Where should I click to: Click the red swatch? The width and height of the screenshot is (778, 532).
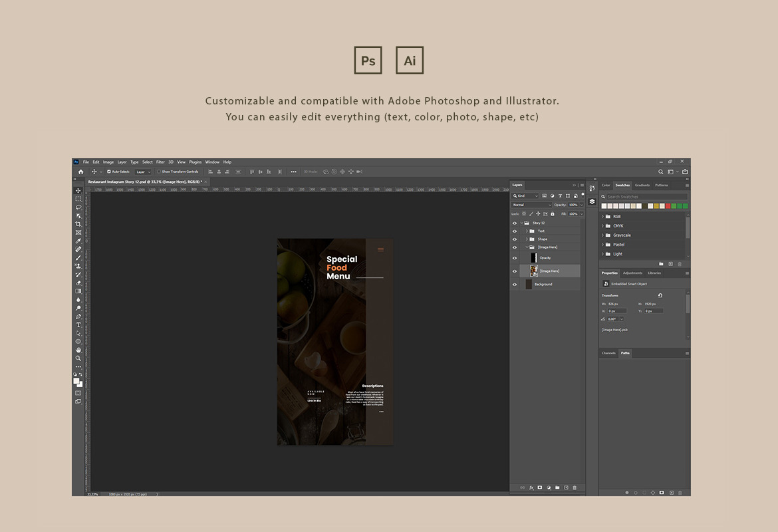pos(668,206)
